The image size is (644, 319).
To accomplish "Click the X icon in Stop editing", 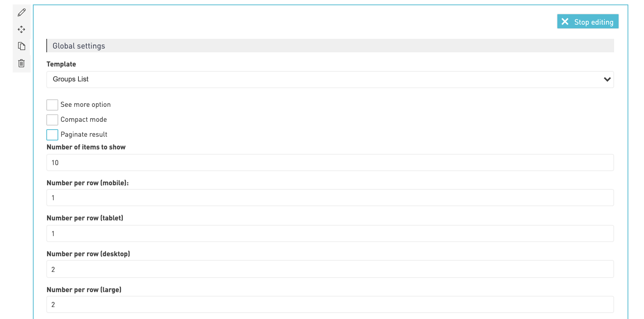I will tap(565, 22).
